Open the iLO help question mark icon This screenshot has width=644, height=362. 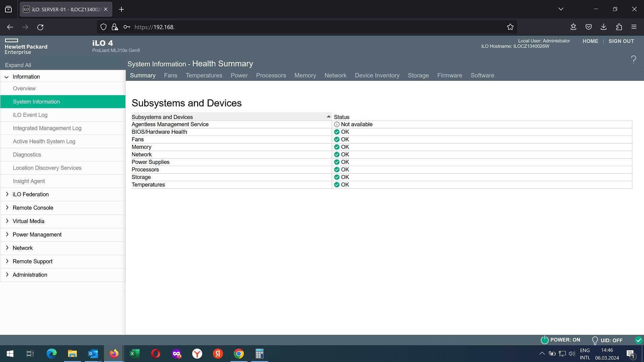[x=633, y=60]
